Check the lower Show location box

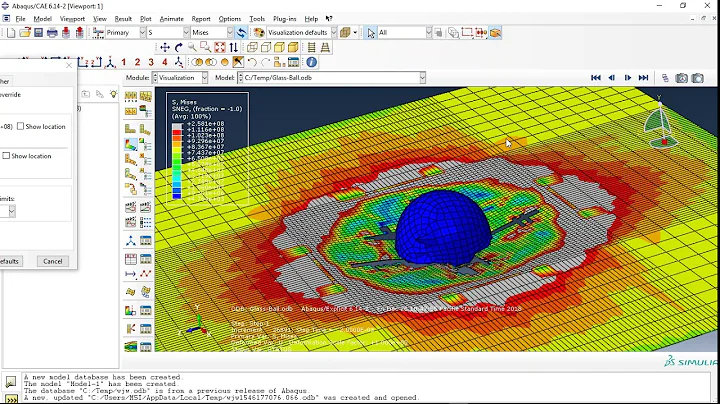6,156
